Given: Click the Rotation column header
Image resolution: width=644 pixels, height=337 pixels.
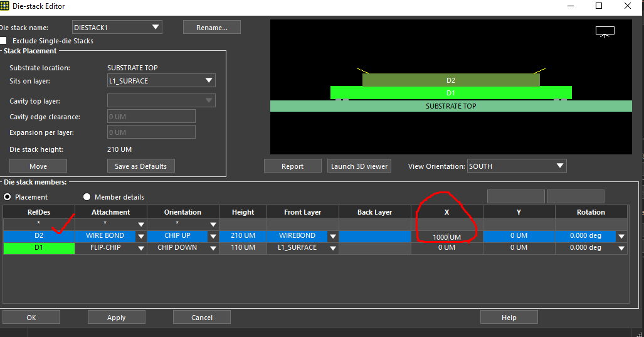Looking at the screenshot, I should point(591,212).
